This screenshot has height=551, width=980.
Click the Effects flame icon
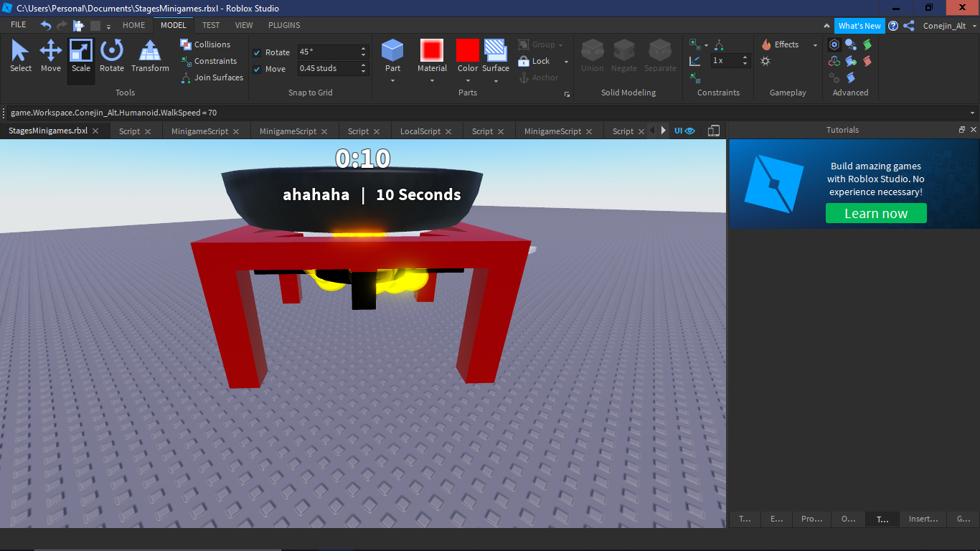tap(766, 44)
